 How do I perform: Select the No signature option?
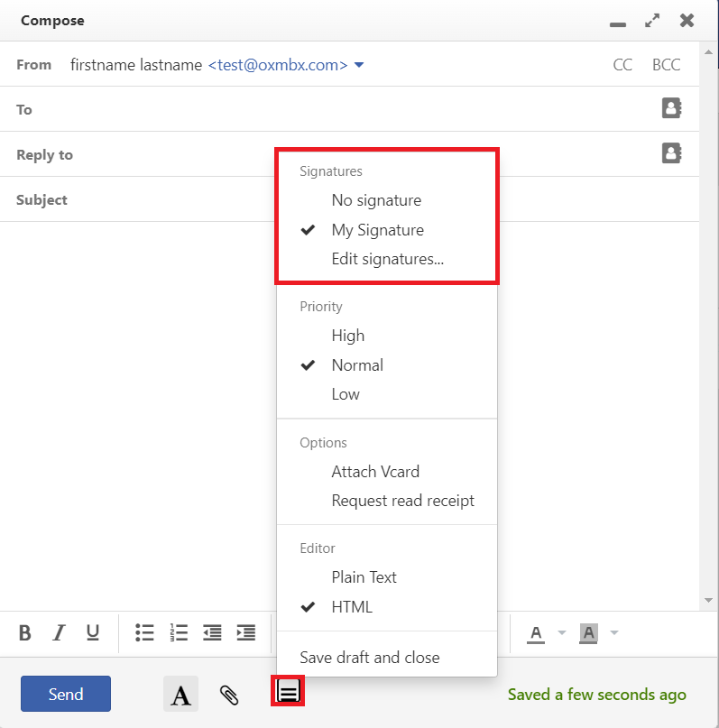point(376,200)
